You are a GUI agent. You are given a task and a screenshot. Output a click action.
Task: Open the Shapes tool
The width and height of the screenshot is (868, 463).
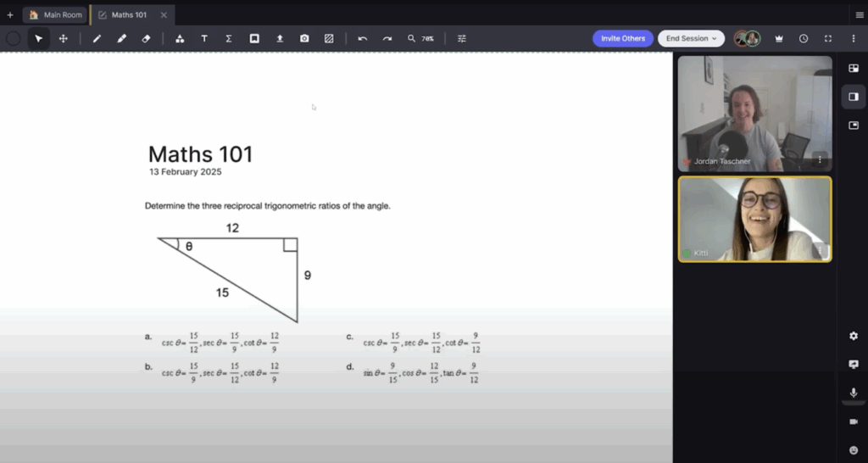[180, 39]
